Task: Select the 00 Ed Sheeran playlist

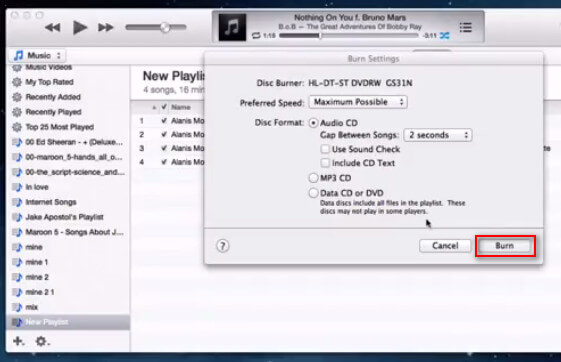Action: [68, 142]
